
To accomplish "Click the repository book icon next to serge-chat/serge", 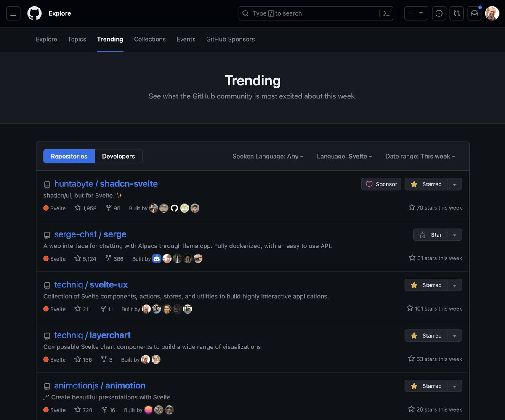I will [47, 235].
